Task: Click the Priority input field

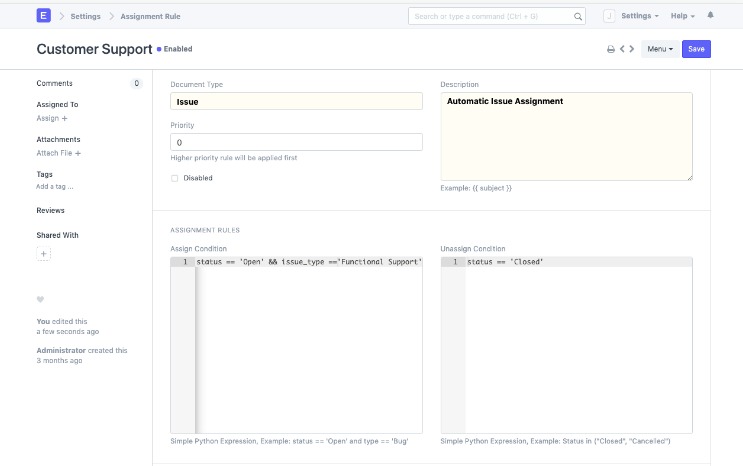Action: click(x=296, y=142)
